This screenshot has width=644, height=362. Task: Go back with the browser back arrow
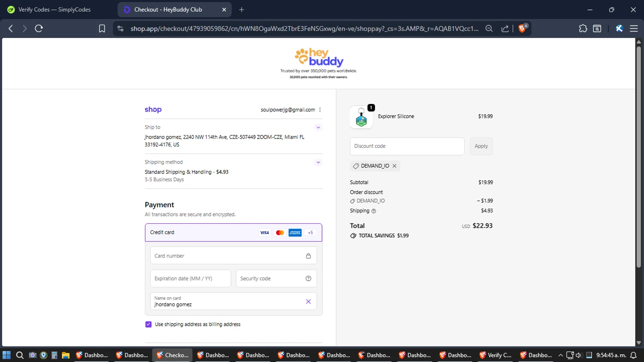pyautogui.click(x=11, y=28)
